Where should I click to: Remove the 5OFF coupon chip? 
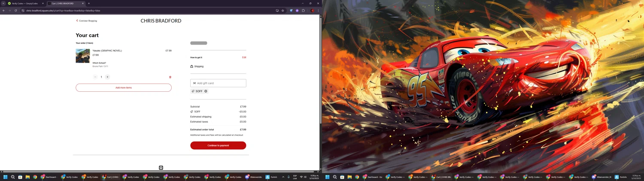coord(206,91)
